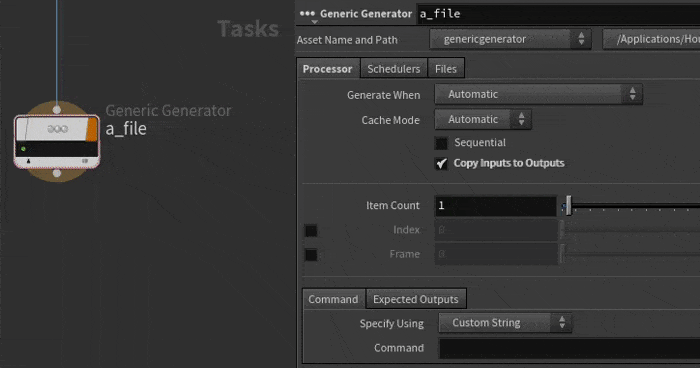This screenshot has width=700, height=368.
Task: Enable the Sequential checkbox
Action: (441, 143)
